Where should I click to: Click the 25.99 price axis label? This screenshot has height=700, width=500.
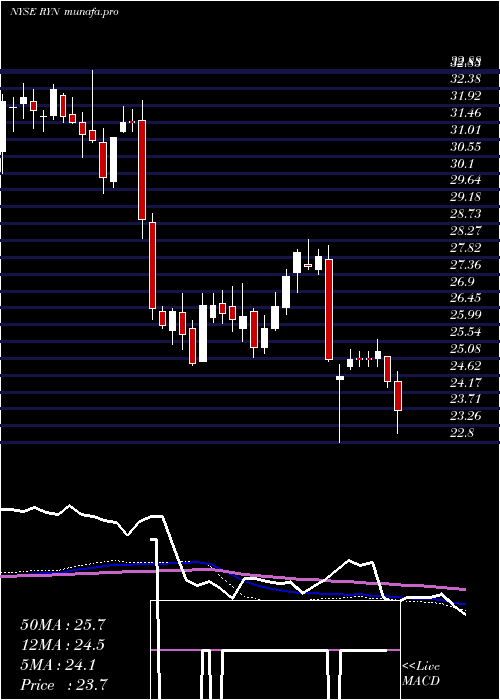pyautogui.click(x=465, y=315)
